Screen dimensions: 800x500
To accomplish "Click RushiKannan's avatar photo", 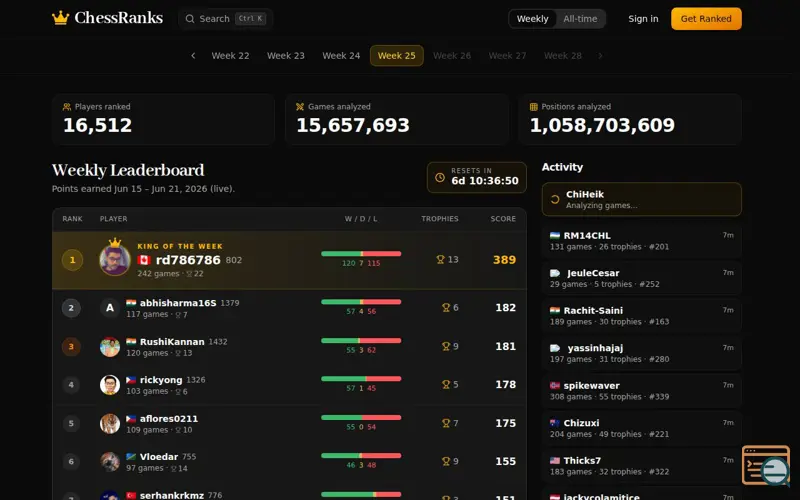I will tap(110, 346).
